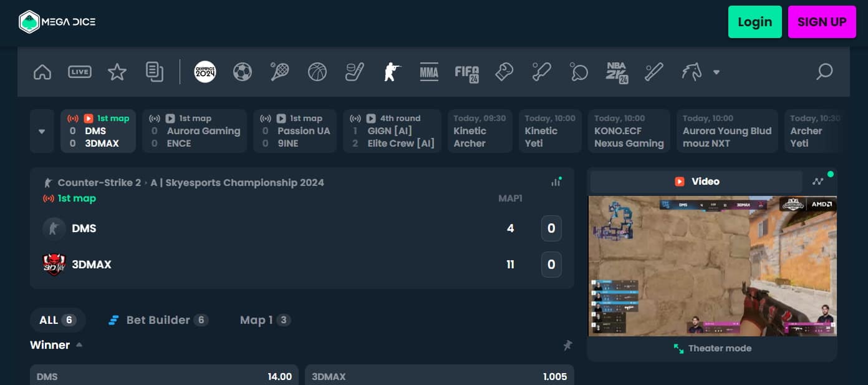Select the Olympics 2024 icon
The height and width of the screenshot is (385, 868).
click(x=205, y=72)
